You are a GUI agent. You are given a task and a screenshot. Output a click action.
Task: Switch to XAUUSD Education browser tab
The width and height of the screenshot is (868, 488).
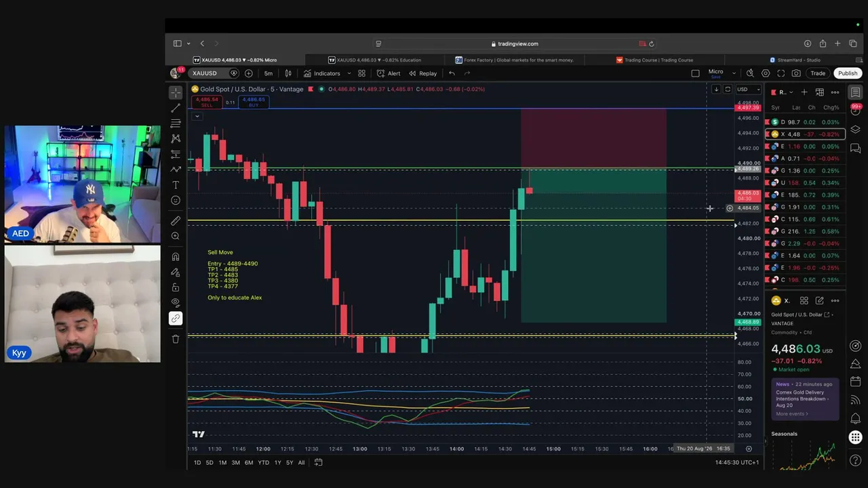[374, 60]
